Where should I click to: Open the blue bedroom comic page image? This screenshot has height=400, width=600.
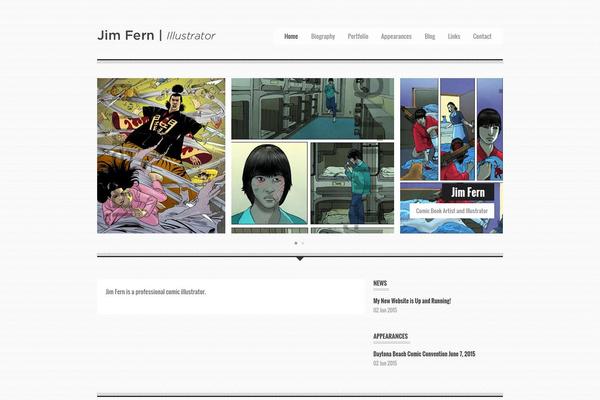point(452,156)
